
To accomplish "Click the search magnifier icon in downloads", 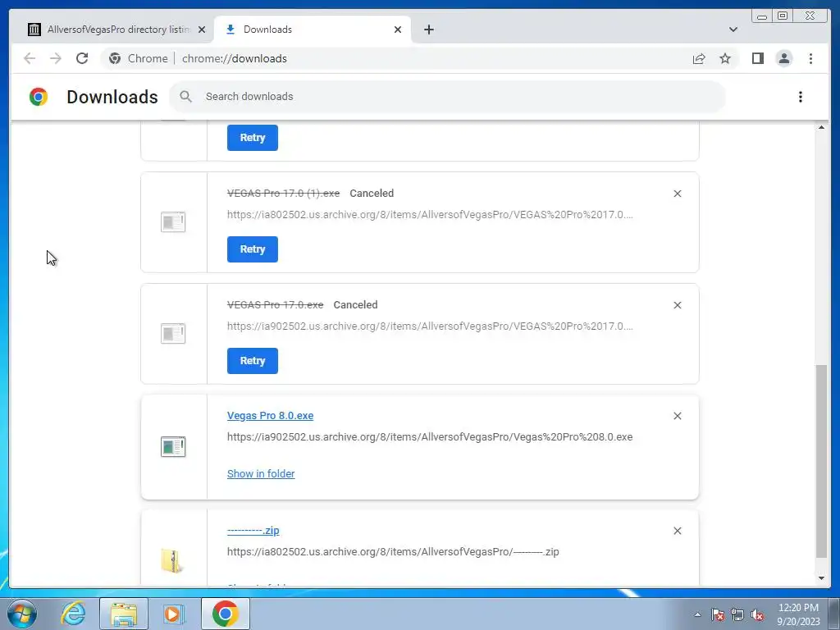I will [x=185, y=97].
